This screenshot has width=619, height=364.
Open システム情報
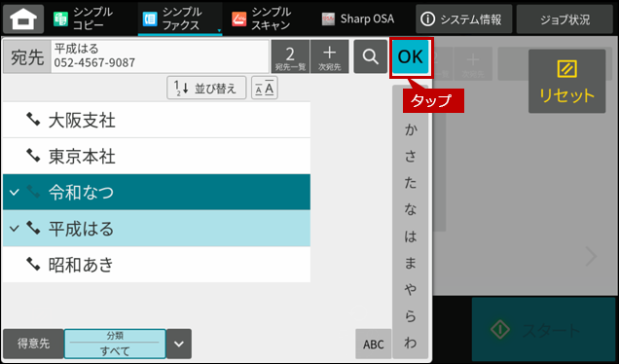464,18
